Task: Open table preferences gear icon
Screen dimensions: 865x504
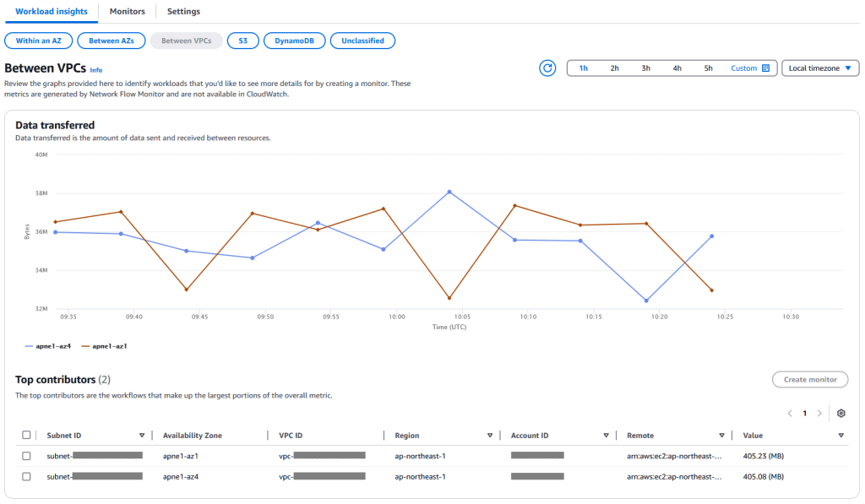Action: (841, 414)
